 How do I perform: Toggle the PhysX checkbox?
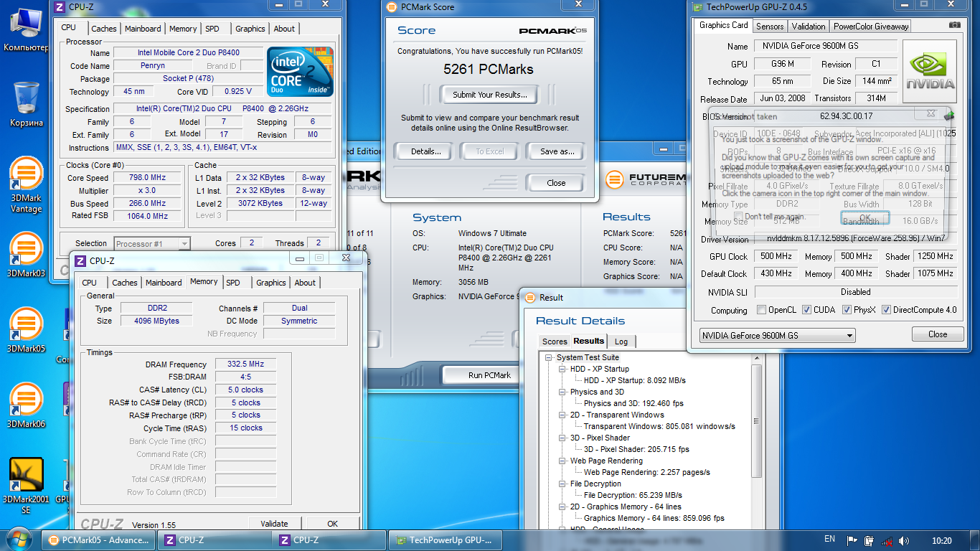[847, 310]
